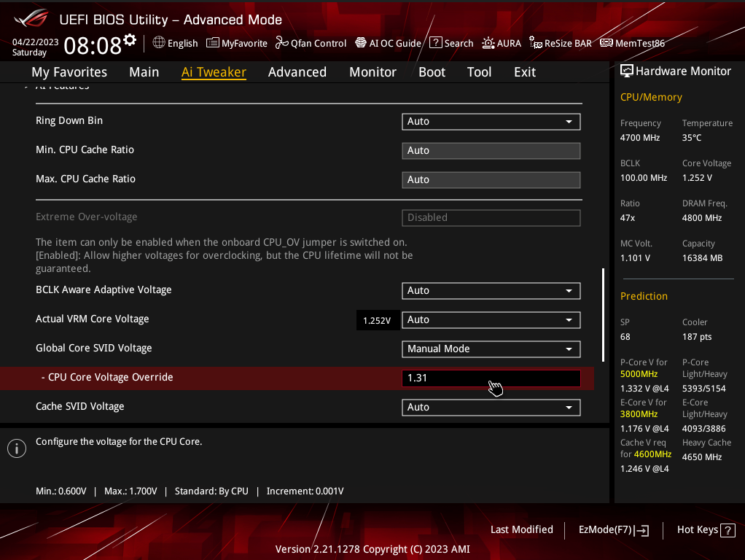Open the Monitor tab
The height and width of the screenshot is (560, 745).
373,71
